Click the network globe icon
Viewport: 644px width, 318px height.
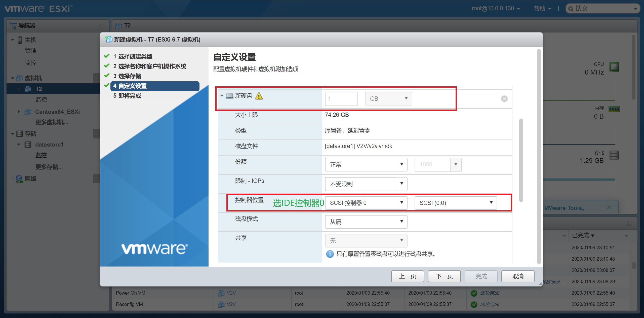pyautogui.click(x=19, y=179)
